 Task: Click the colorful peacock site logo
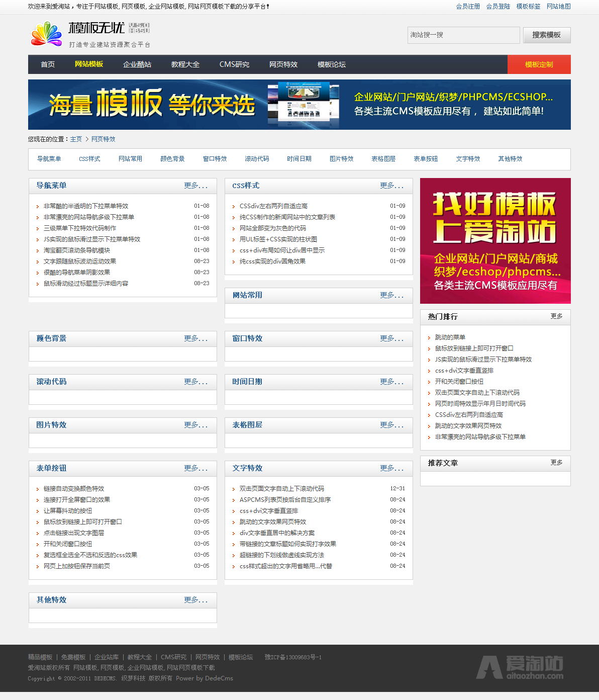[46, 34]
